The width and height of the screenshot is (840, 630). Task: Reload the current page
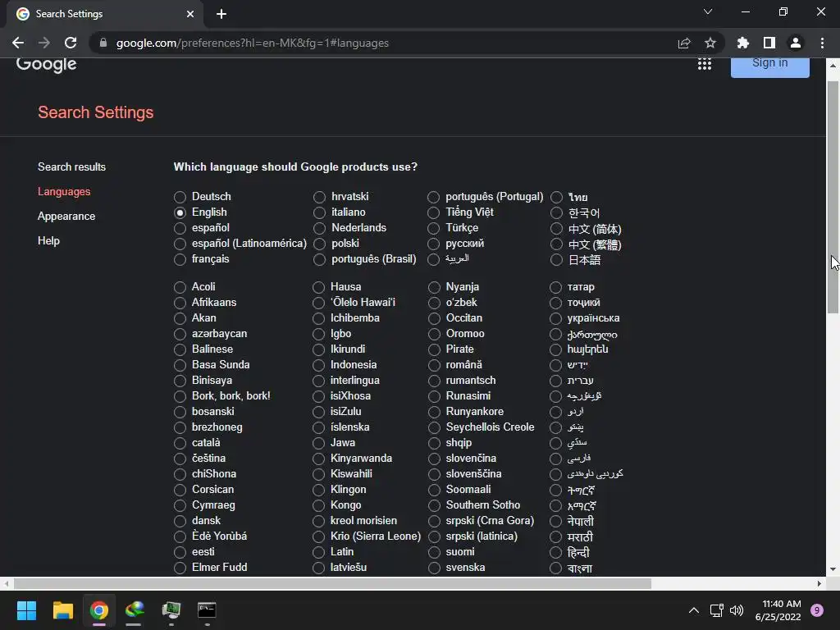tap(71, 43)
